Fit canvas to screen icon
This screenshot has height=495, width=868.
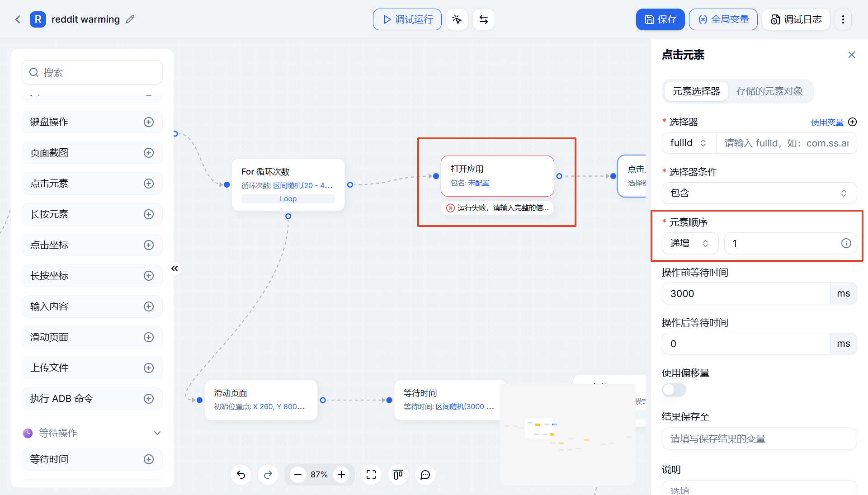point(371,475)
